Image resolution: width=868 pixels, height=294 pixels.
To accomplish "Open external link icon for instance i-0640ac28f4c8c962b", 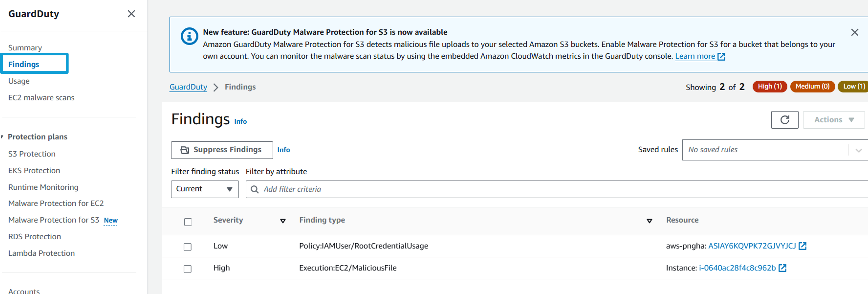I will pos(782,268).
